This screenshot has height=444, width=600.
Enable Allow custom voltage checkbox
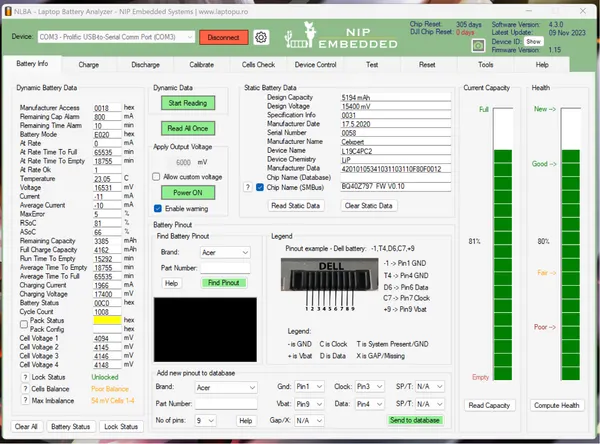coord(157,176)
